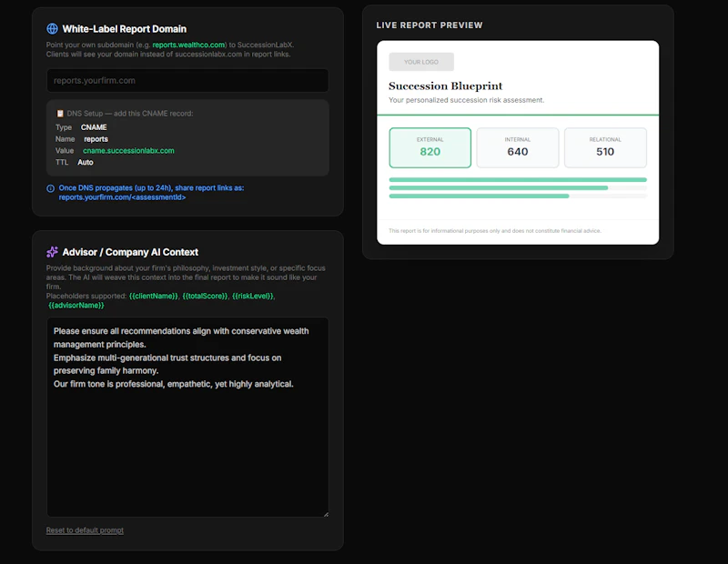Click the clipboard icon next to DNS Setup
Viewport: 728px width, 564px height.
[60, 114]
